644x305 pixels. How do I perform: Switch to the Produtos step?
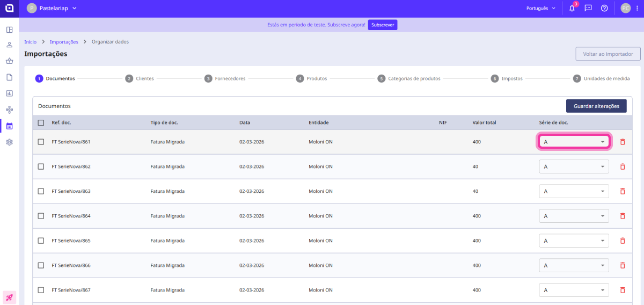click(312, 78)
